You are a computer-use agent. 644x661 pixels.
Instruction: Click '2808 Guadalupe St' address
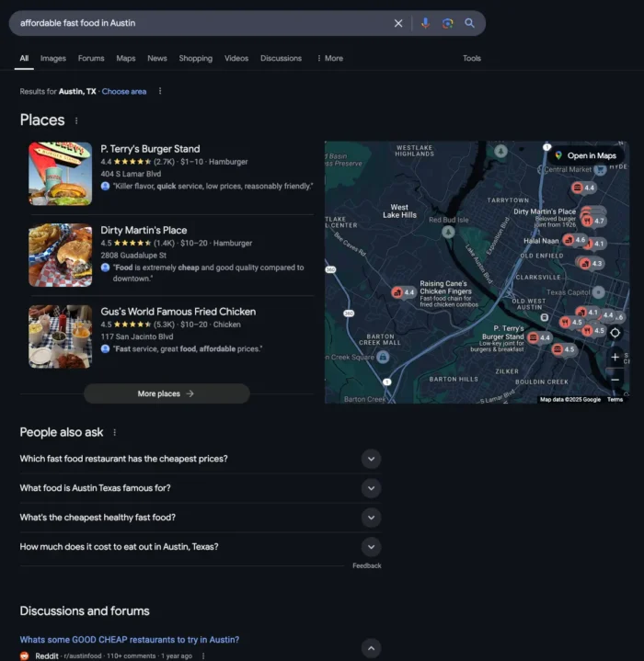coord(133,255)
